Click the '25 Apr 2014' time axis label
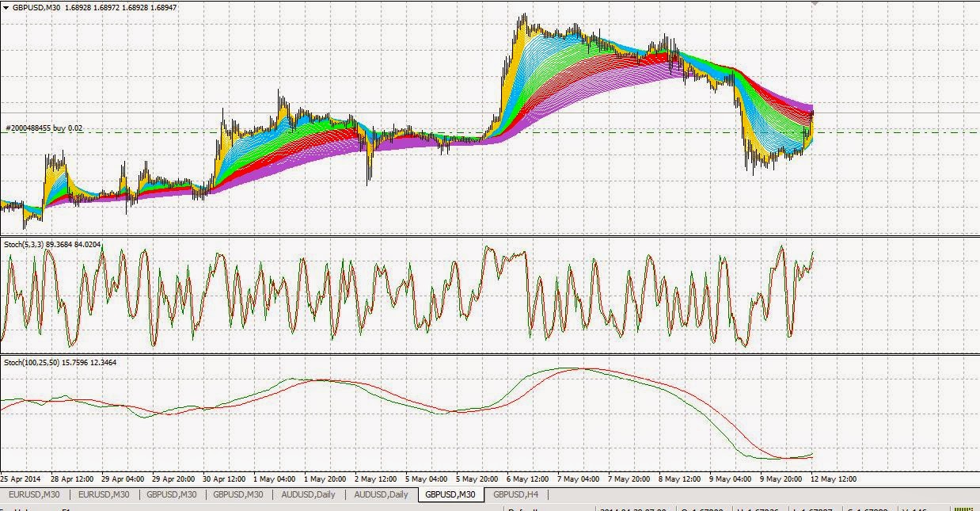This screenshot has height=511, width=980. [21, 479]
